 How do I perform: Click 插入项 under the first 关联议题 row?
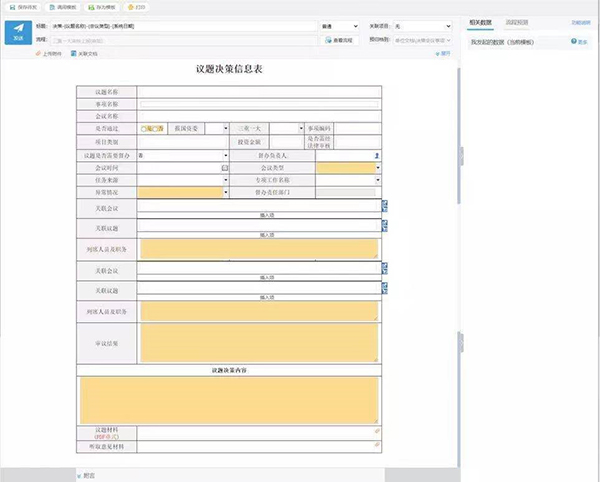[267, 235]
